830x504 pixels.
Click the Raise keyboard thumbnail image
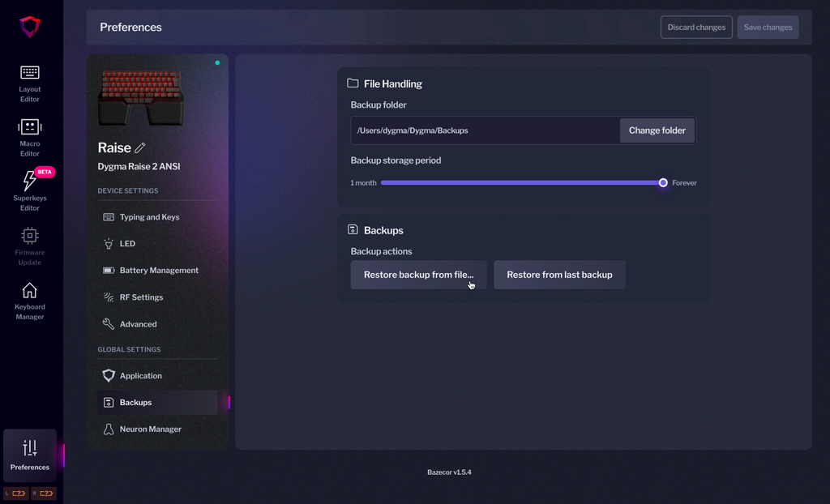point(140,96)
